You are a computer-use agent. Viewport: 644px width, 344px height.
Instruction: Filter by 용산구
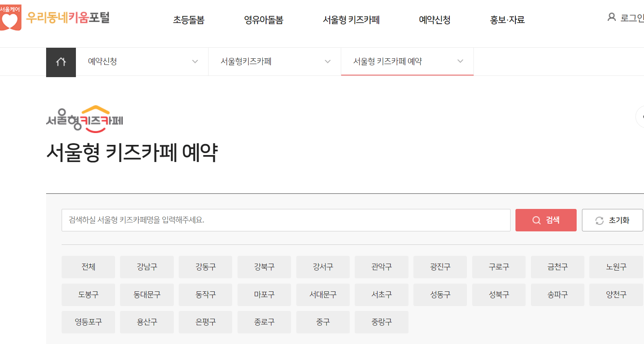point(147,322)
